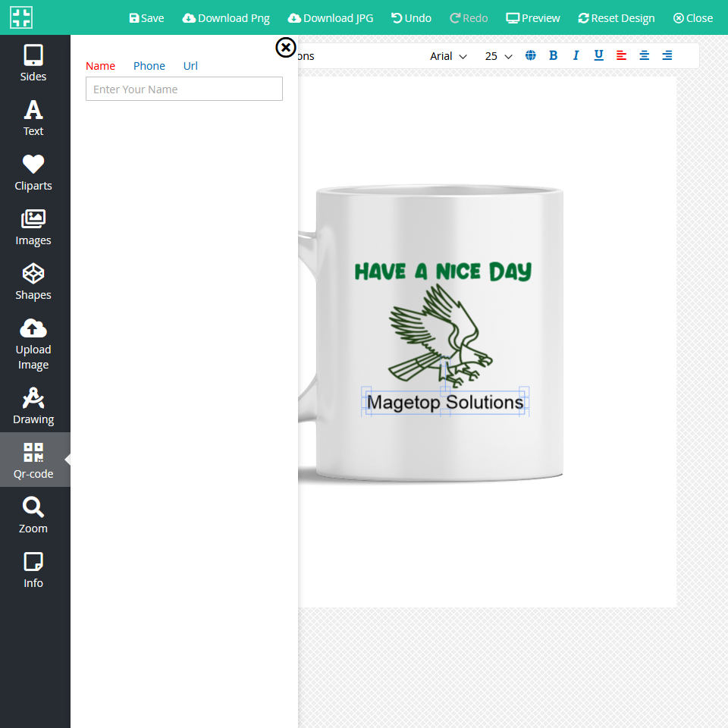This screenshot has width=728, height=728.
Task: Open the Images panel
Action: click(33, 227)
